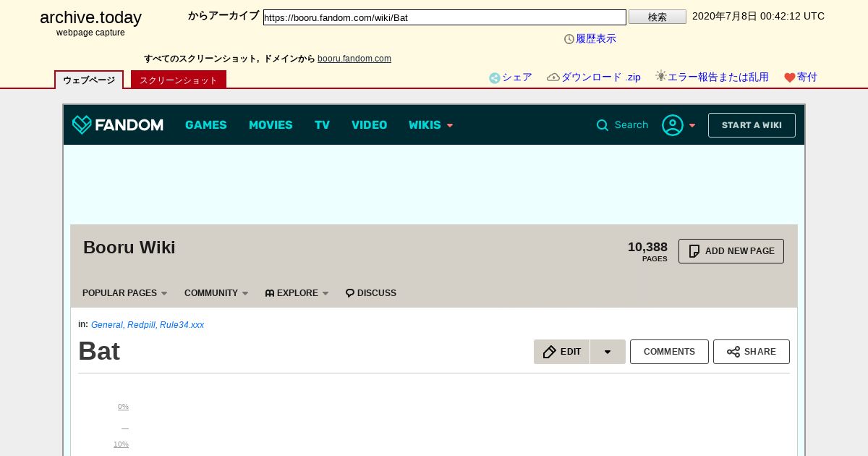The width and height of the screenshot is (868, 456).
Task: Open the General category link
Action: (x=107, y=325)
